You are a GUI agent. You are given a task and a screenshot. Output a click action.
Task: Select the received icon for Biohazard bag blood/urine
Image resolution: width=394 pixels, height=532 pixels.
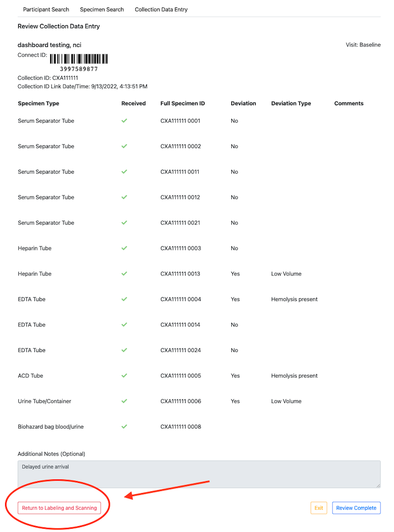pos(124,427)
